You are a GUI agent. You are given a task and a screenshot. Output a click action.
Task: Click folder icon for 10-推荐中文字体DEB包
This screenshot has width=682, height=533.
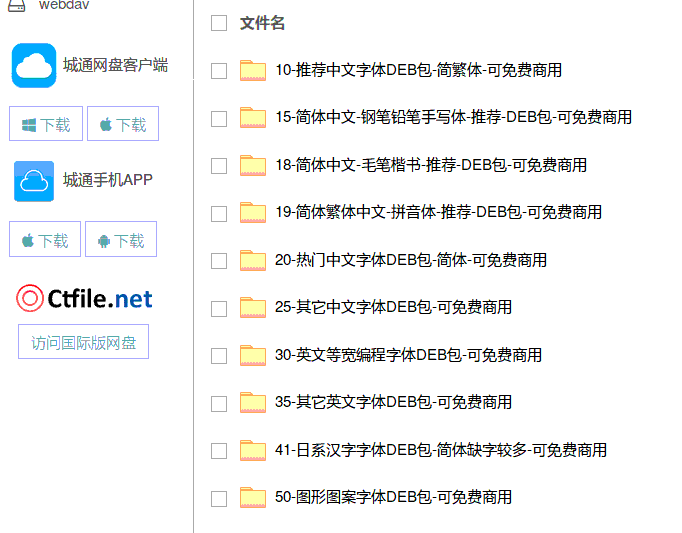(x=253, y=70)
